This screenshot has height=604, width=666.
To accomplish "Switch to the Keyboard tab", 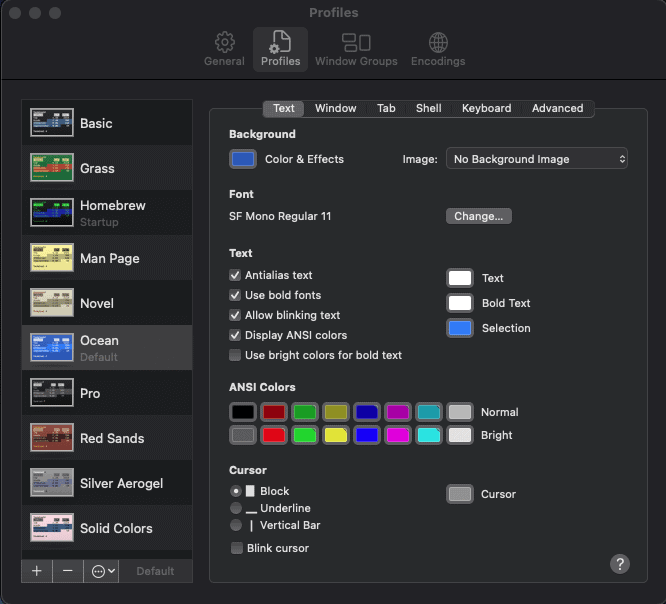I will (486, 108).
